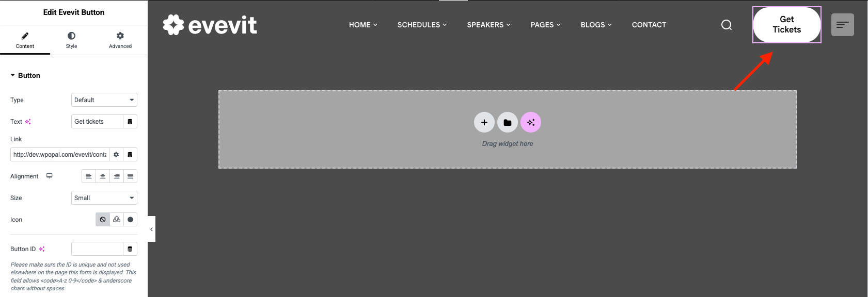Set alignment to left
The image size is (868, 297).
(89, 176)
